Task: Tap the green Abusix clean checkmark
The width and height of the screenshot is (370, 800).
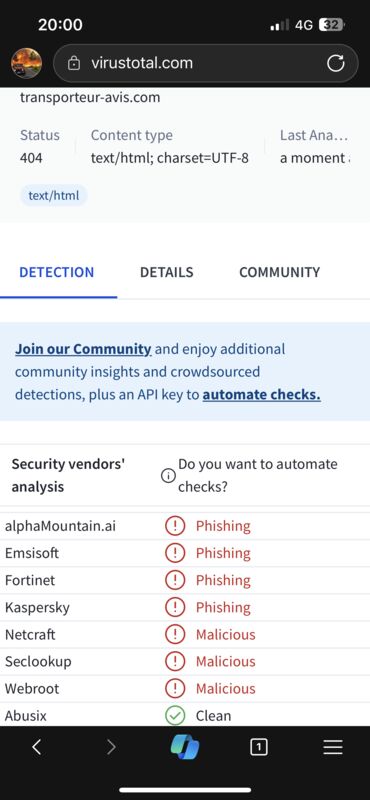Action: 175,716
